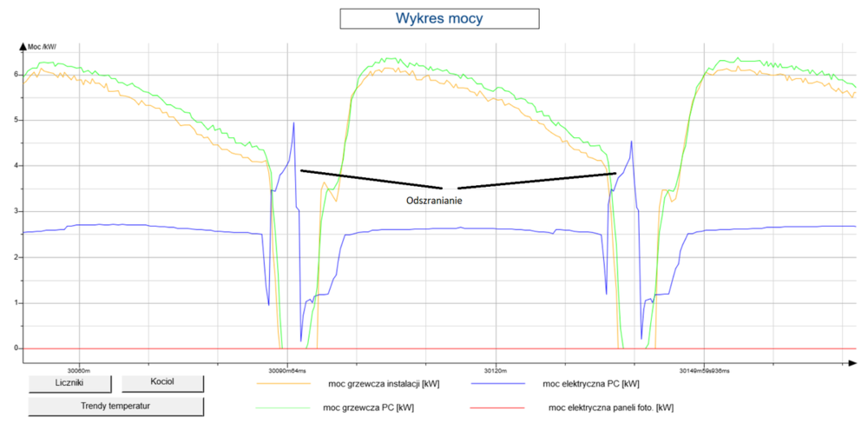Image resolution: width=868 pixels, height=424 pixels.
Task: Click the orange line legend swatch
Action: point(283,383)
